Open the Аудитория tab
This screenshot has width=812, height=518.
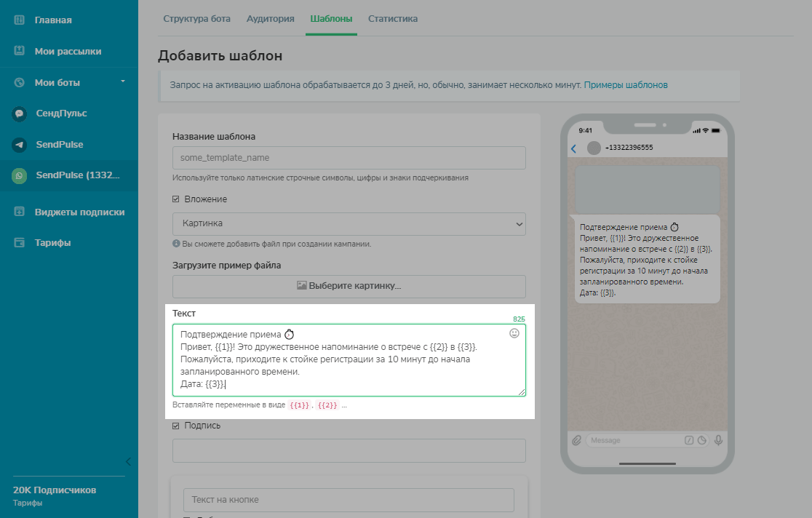(270, 19)
